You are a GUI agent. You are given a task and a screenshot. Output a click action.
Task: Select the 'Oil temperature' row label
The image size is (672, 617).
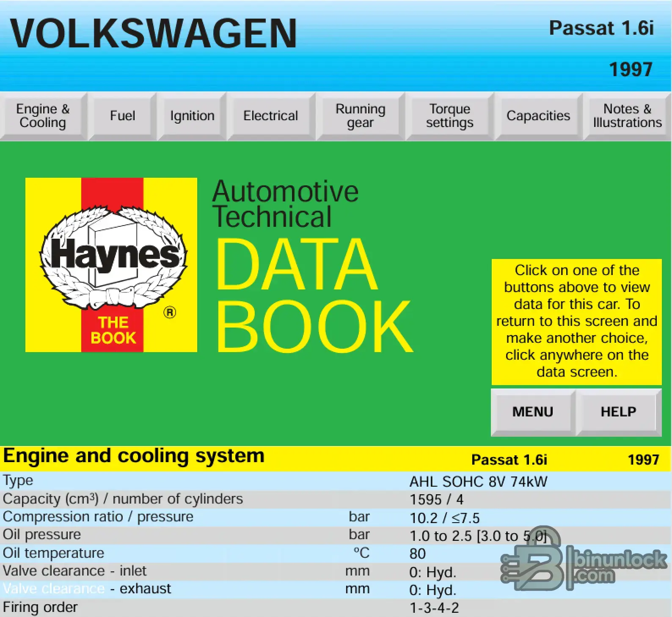pyautogui.click(x=53, y=553)
